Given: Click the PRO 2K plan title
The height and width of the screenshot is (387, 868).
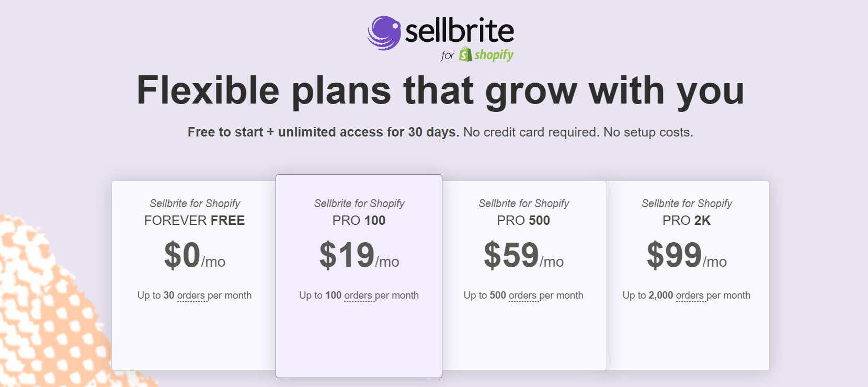Looking at the screenshot, I should 687,220.
